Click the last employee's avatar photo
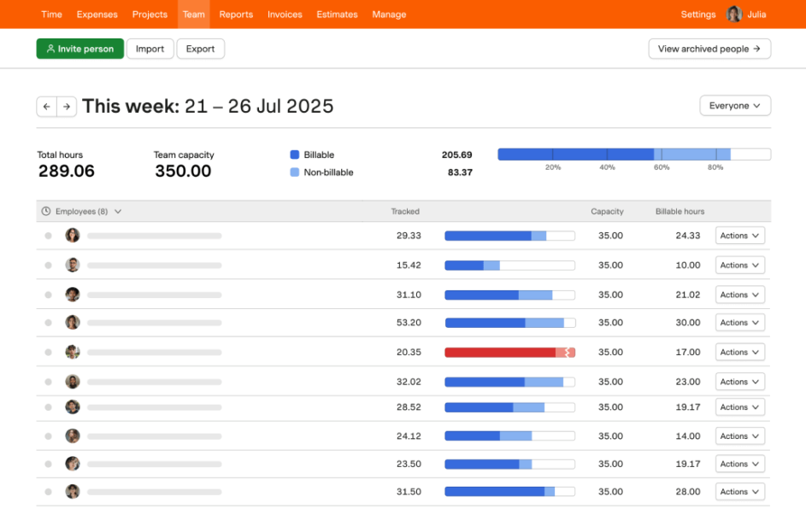 coord(73,491)
